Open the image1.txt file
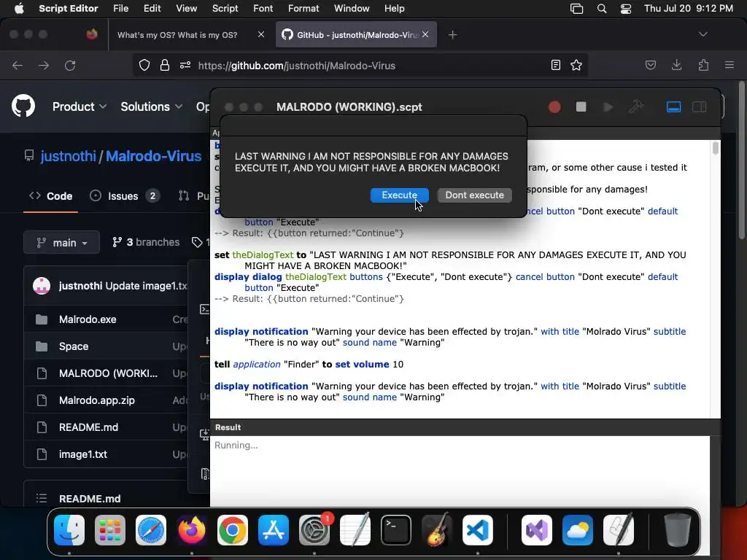Image resolution: width=747 pixels, height=560 pixels. point(83,454)
